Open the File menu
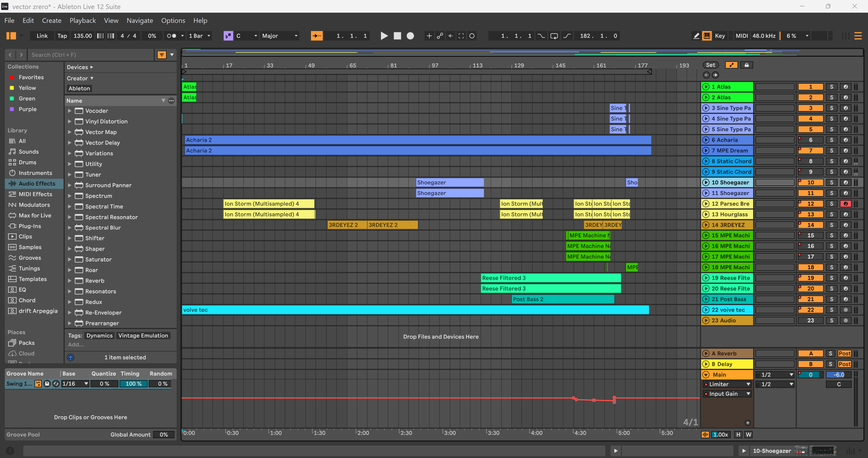The height and width of the screenshot is (458, 868). (x=10, y=21)
